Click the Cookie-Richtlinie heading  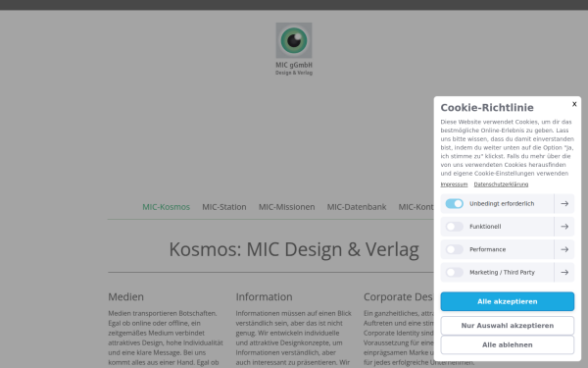(487, 108)
